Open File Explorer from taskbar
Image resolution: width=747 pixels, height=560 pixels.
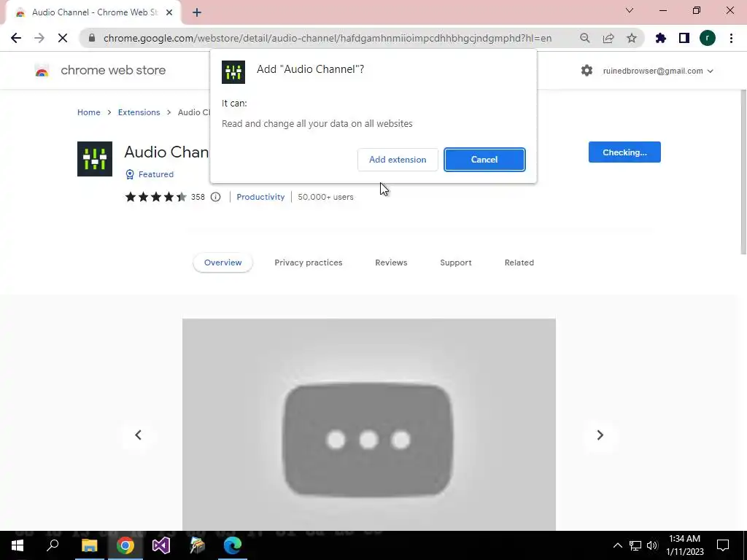(x=89, y=545)
